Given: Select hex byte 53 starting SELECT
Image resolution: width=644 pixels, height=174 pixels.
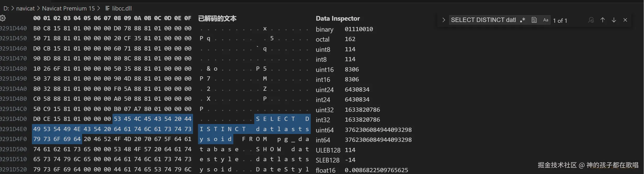Looking at the screenshot, I should (117, 119).
